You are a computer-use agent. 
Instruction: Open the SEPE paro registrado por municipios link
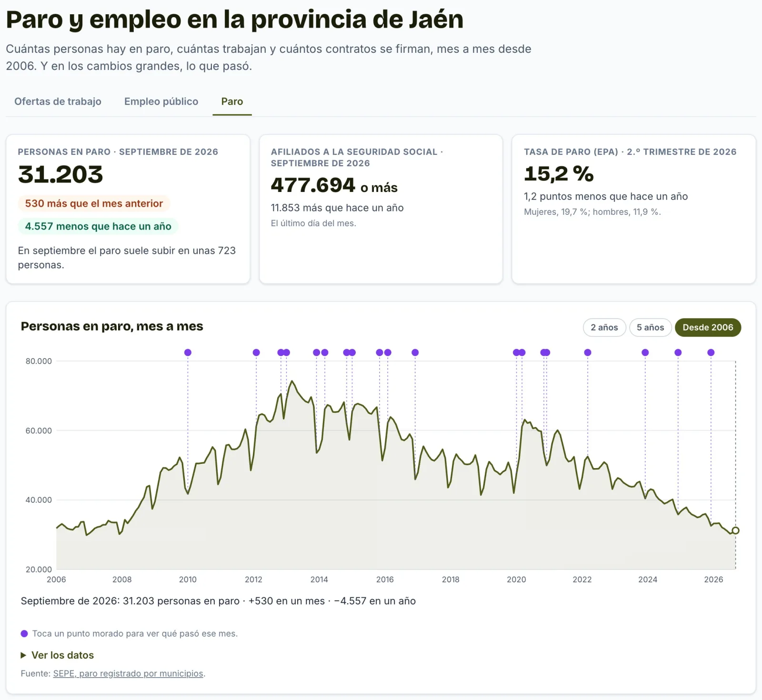(x=128, y=673)
